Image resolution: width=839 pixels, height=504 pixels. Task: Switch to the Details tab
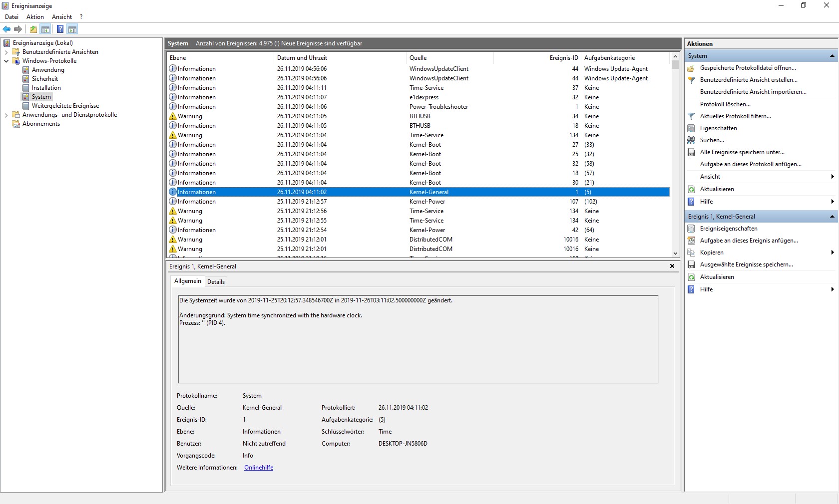[x=216, y=282]
